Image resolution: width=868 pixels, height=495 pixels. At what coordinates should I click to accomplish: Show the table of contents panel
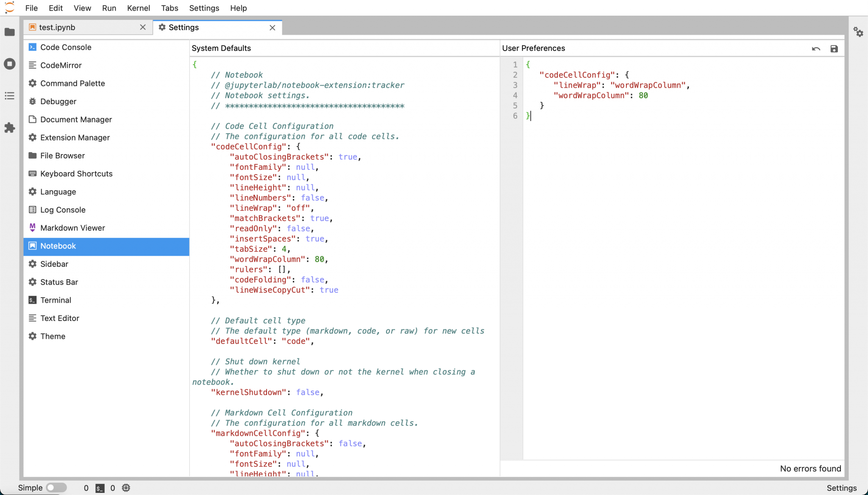pyautogui.click(x=9, y=96)
